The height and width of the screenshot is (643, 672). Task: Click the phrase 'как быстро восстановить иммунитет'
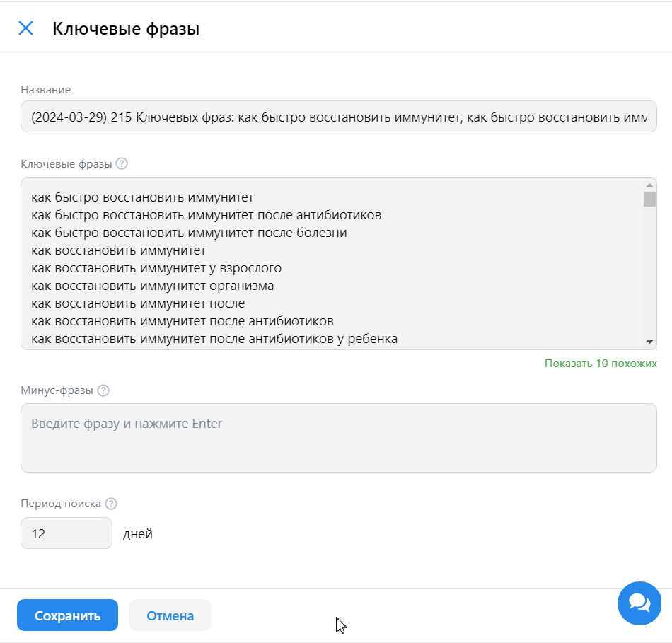coord(142,197)
